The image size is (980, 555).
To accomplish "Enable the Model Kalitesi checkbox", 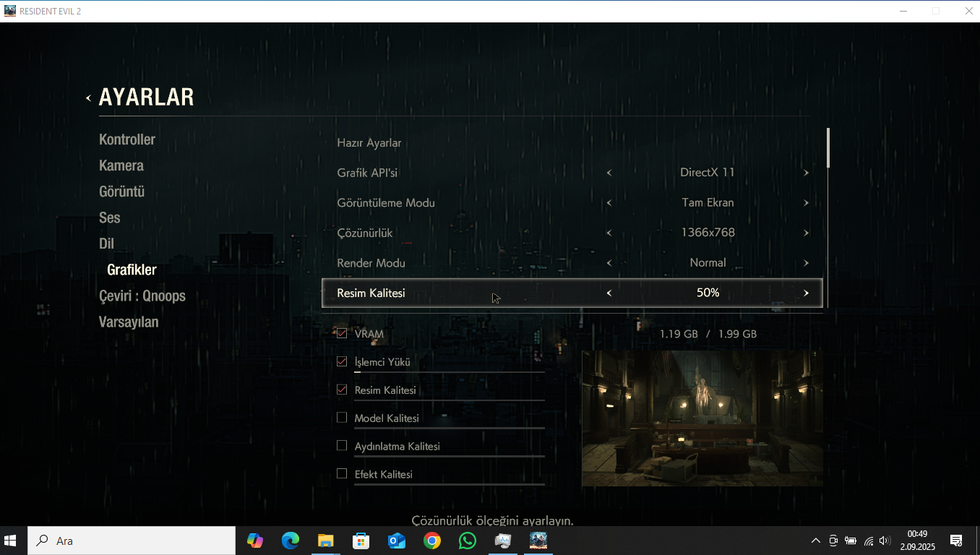I will point(342,418).
